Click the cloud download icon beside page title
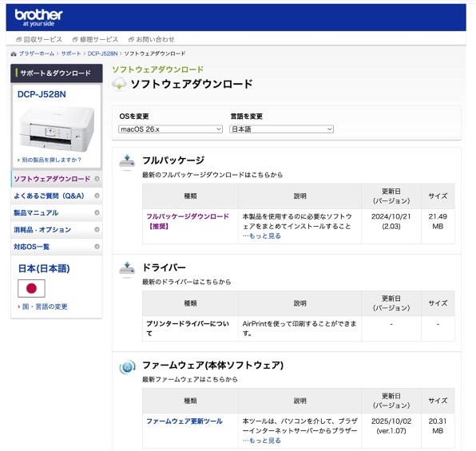This screenshot has width=476, height=451. click(119, 84)
